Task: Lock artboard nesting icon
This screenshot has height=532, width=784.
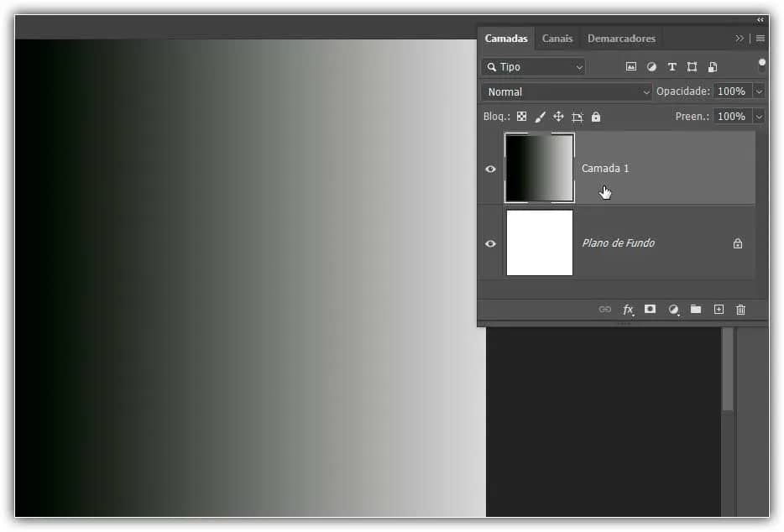Action: click(577, 117)
